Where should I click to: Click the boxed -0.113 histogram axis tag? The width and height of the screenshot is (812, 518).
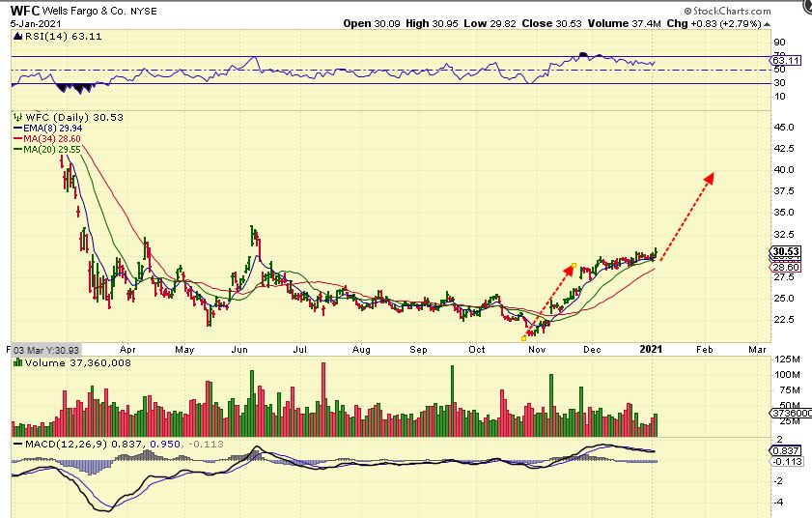pos(787,462)
